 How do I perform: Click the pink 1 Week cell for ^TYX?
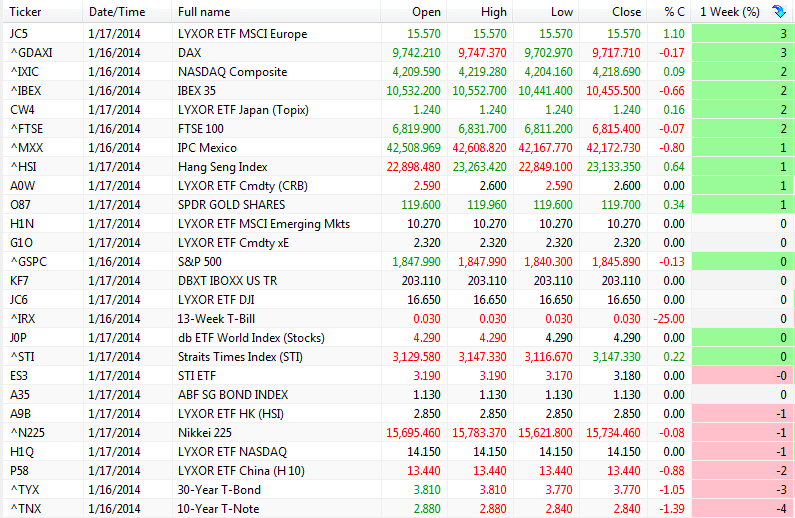741,490
